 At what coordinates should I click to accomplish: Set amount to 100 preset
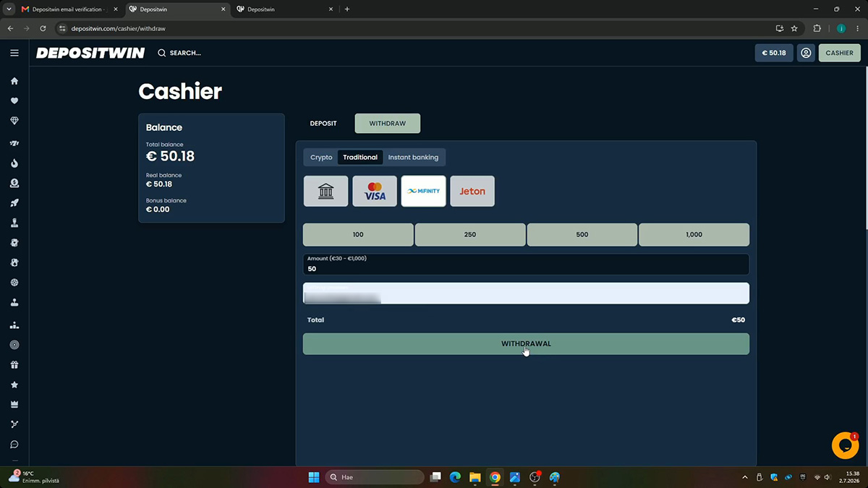358,234
